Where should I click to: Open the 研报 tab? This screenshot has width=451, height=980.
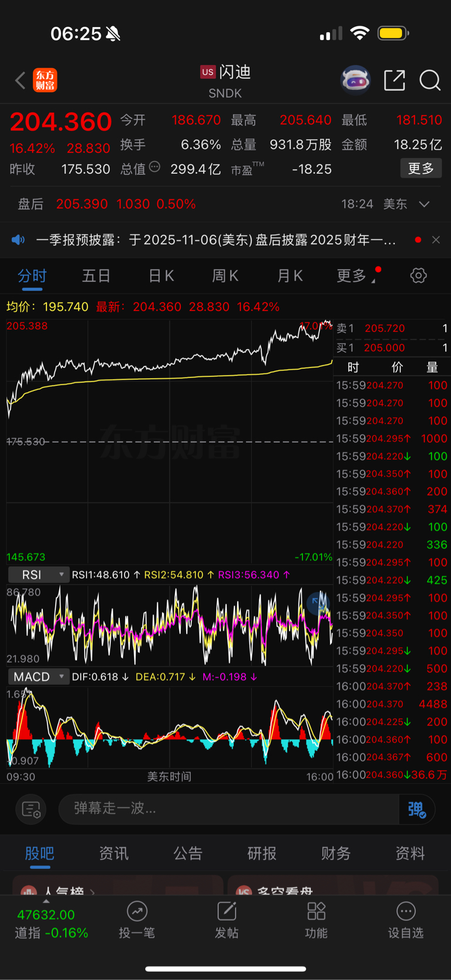click(x=262, y=853)
